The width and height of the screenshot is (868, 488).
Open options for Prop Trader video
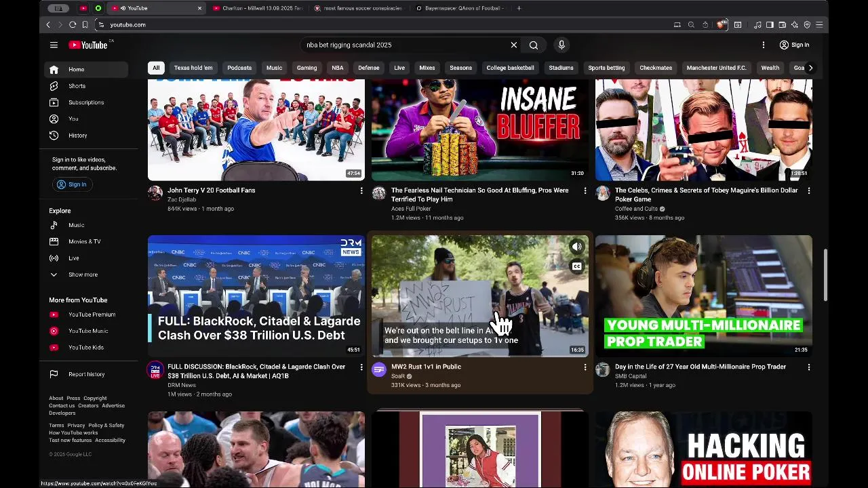(x=809, y=367)
